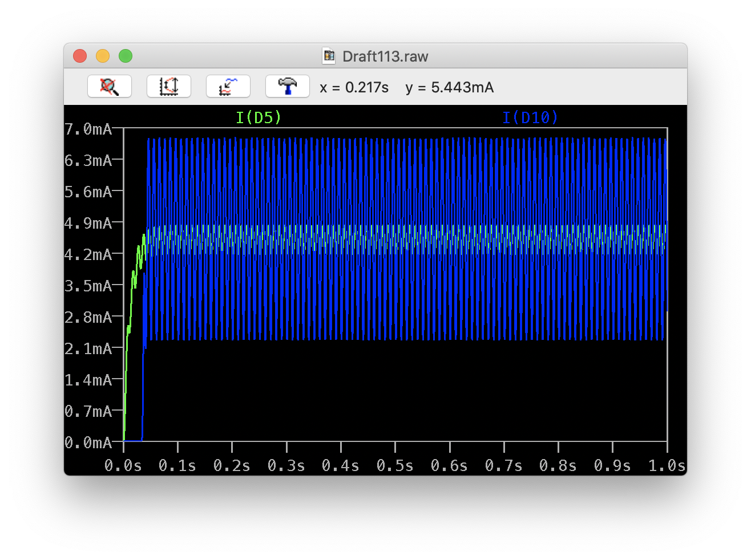Click the 0.1s time axis label
Viewport: 751px width, 560px height.
point(177,466)
